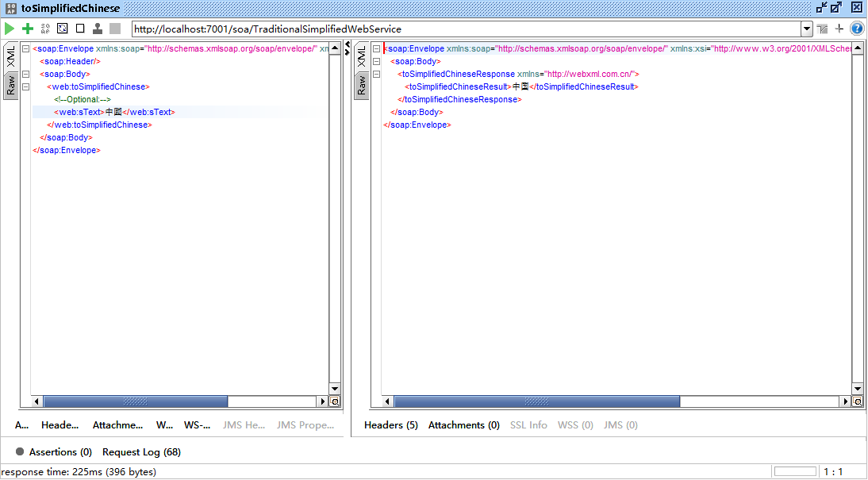This screenshot has height=480, width=868.
Task: Open the request 'WS-...' tab
Action: click(x=197, y=425)
